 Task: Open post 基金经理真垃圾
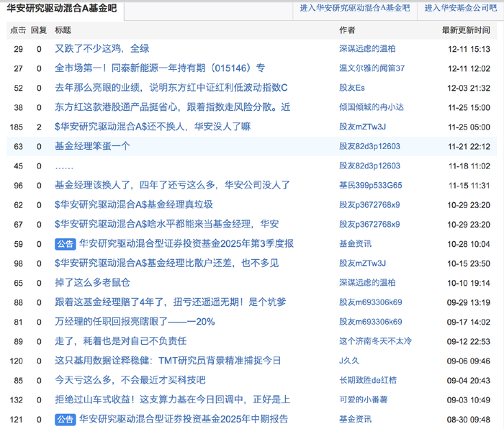(x=134, y=204)
